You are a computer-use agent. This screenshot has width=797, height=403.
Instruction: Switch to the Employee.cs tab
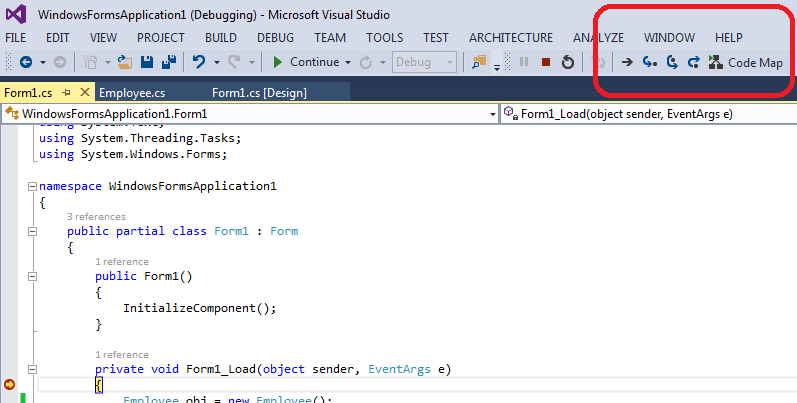click(x=132, y=92)
